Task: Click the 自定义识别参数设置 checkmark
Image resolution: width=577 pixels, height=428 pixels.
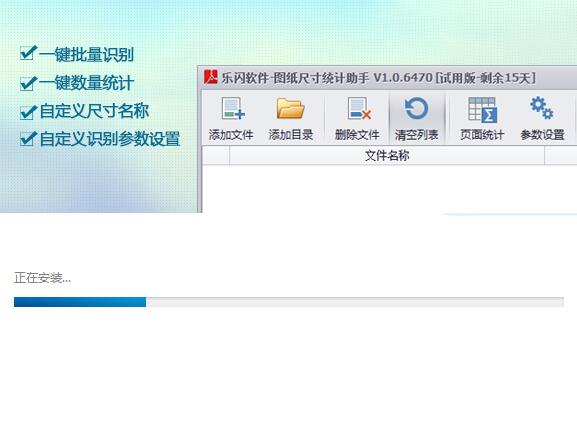Action: coord(28,139)
